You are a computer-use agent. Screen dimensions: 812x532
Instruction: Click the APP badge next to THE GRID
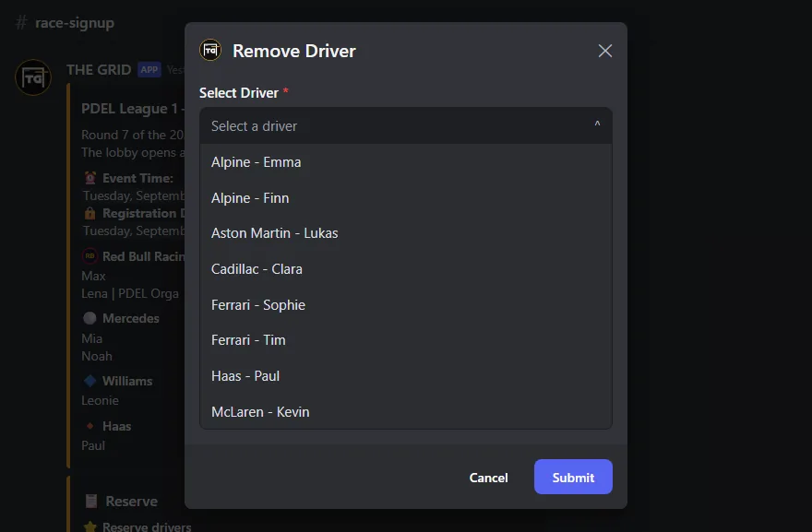149,70
